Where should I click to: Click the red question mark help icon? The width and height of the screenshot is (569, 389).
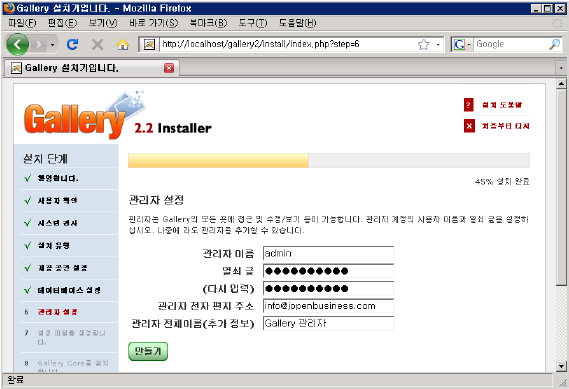(x=468, y=105)
